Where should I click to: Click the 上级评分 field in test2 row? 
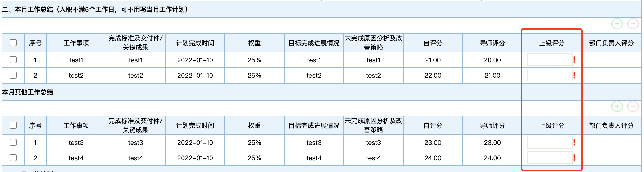tap(549, 75)
